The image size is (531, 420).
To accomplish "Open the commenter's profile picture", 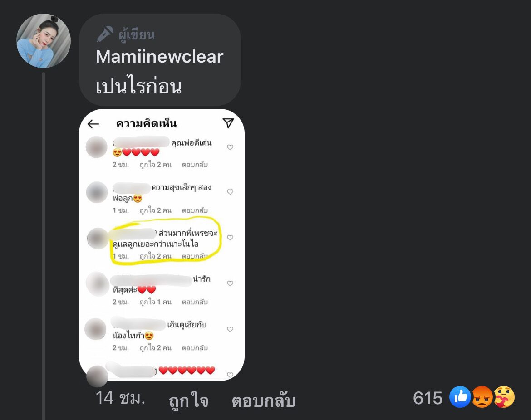I will coord(44,41).
